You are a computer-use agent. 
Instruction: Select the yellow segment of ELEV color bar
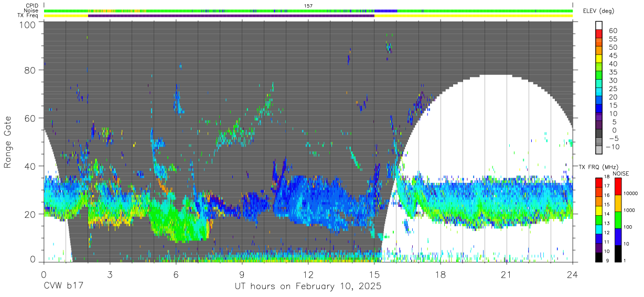[x=599, y=58]
